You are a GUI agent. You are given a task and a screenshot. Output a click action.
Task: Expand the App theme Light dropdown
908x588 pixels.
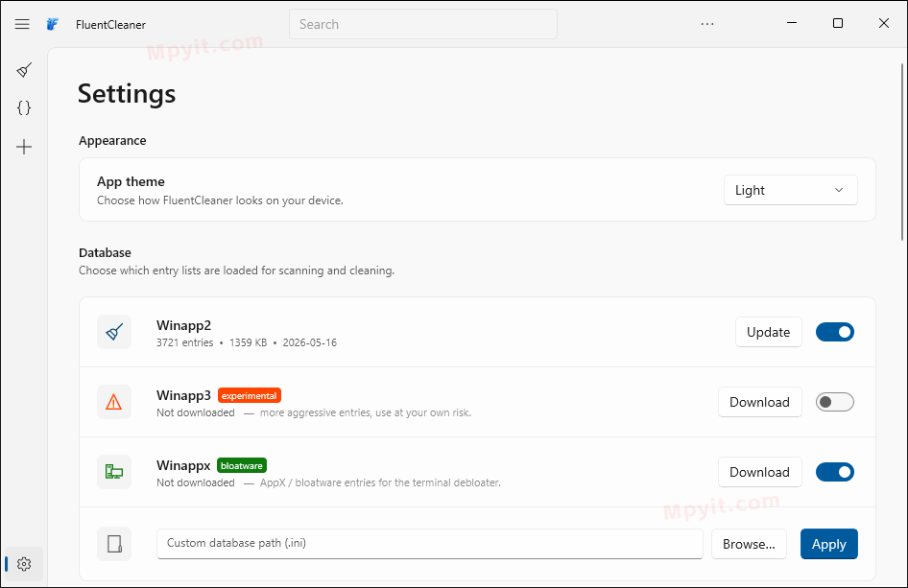[791, 190]
